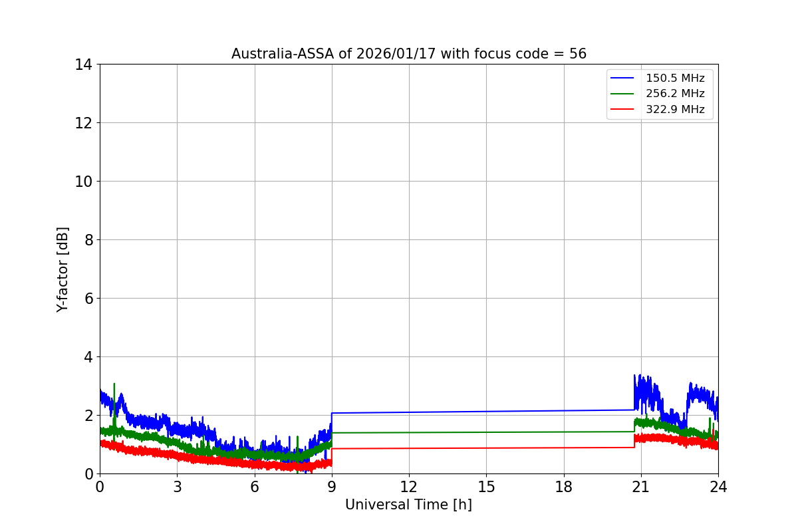Click y-axis tick label 12
Screen dimensions: 798x532
84,123
